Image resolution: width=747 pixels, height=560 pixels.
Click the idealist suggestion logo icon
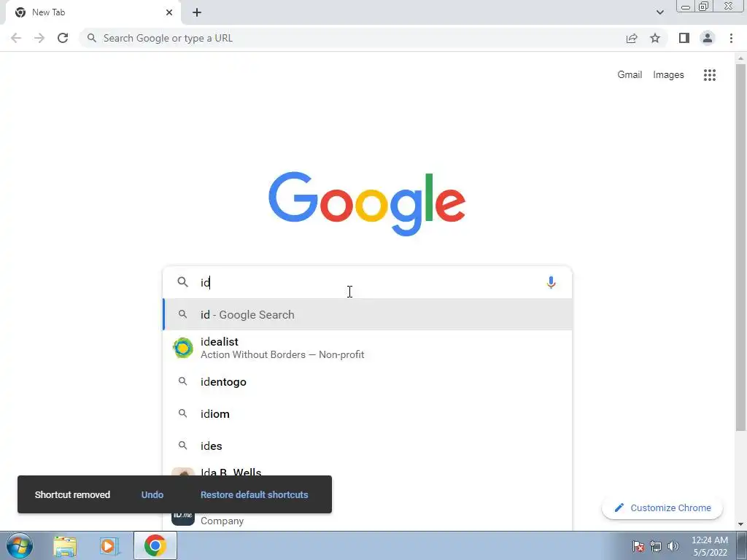click(182, 348)
